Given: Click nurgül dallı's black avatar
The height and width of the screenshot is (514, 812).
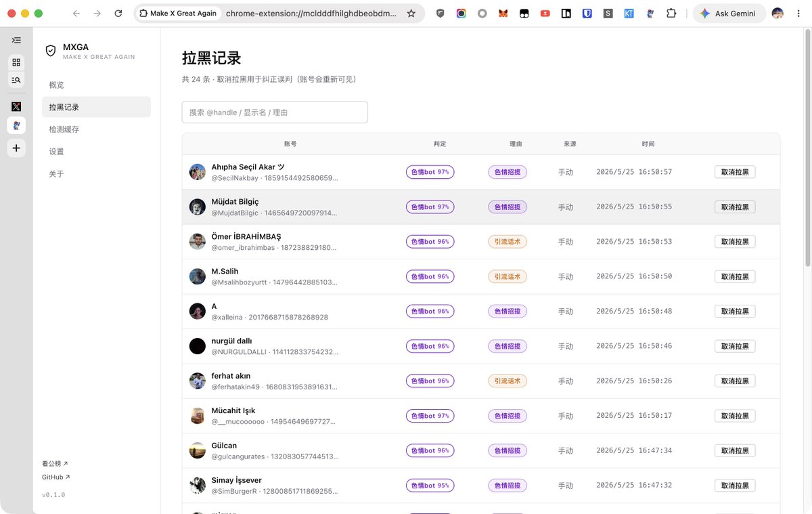Looking at the screenshot, I should (198, 346).
